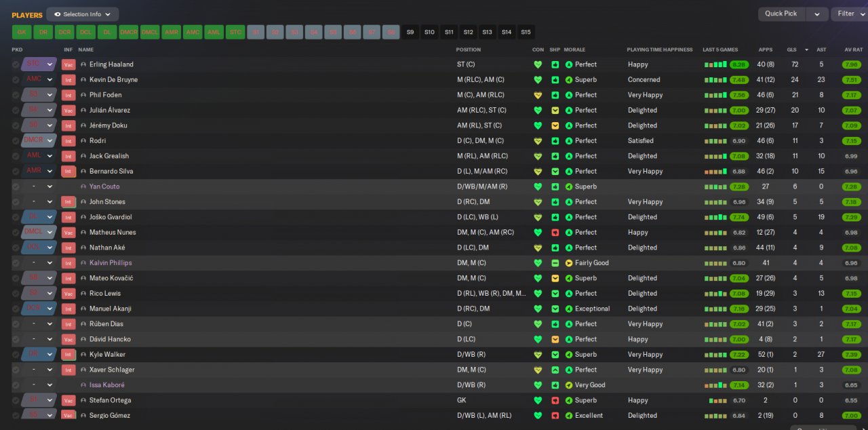Click Stefan Ortega's red sharpness icon
The height and width of the screenshot is (430, 868).
[555, 400]
